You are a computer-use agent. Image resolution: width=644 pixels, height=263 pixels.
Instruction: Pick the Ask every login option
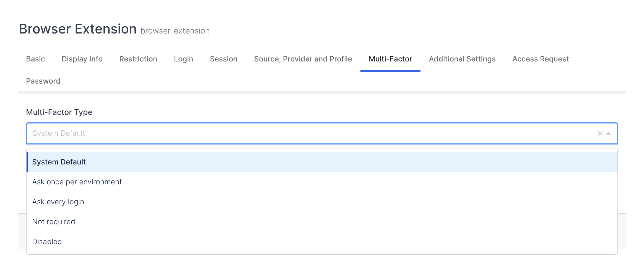pos(58,202)
